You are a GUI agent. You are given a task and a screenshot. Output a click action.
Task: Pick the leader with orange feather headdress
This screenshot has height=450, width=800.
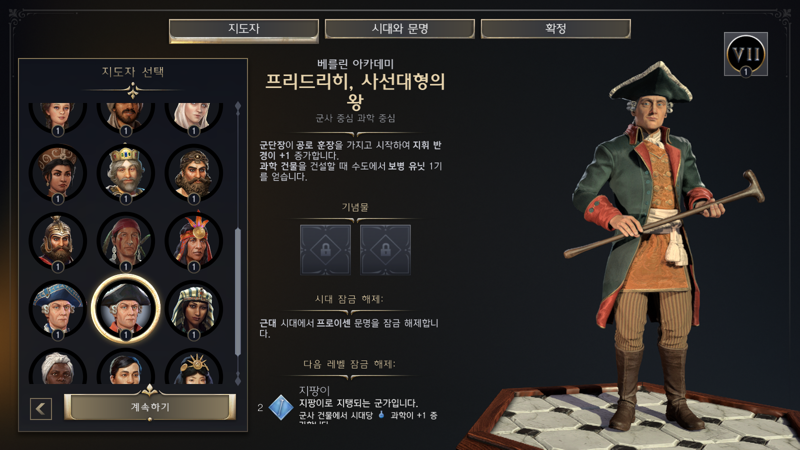tap(193, 241)
